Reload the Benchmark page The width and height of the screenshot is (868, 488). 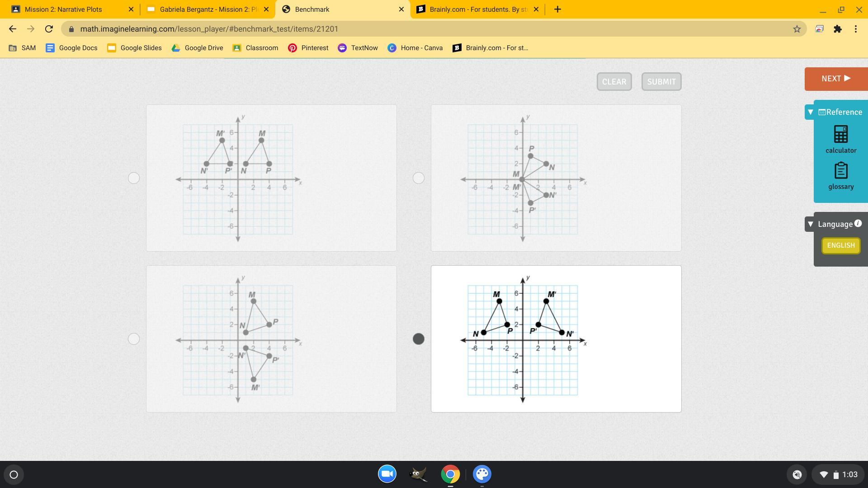[x=49, y=29]
